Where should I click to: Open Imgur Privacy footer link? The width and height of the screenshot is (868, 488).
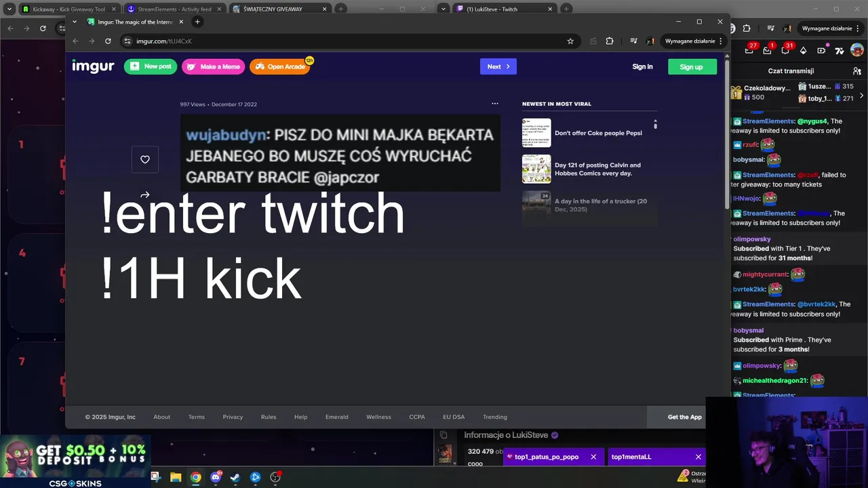(233, 417)
